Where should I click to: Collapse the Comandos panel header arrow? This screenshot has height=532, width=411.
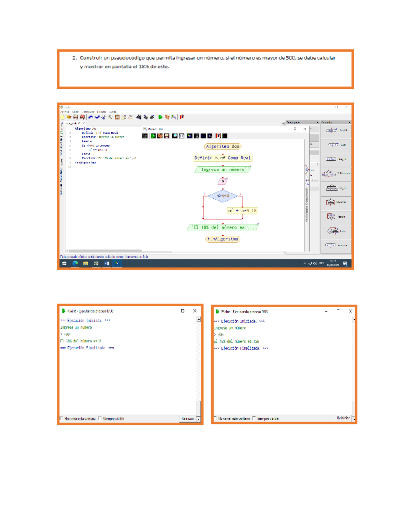click(x=349, y=122)
